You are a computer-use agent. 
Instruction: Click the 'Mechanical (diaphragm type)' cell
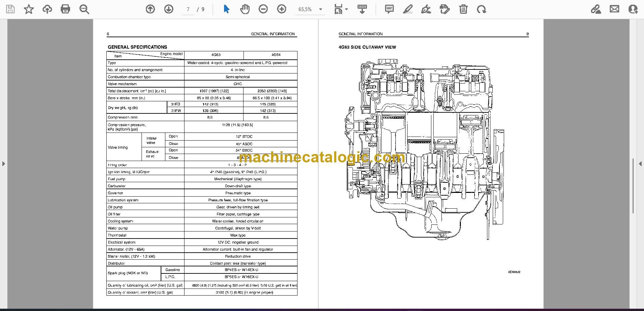[x=238, y=179]
